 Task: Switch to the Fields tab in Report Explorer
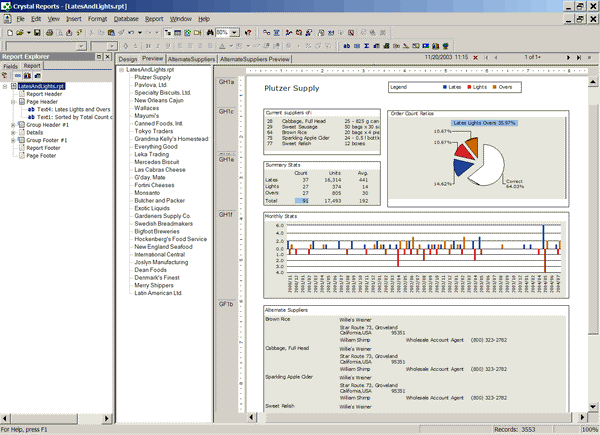[10, 67]
